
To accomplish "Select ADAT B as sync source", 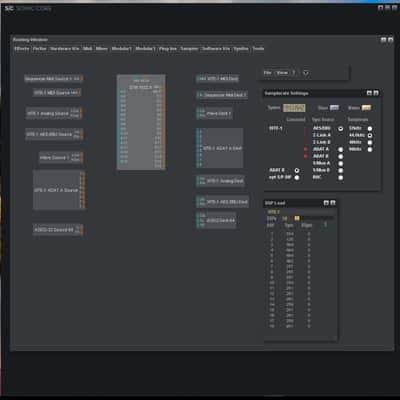I will pyautogui.click(x=341, y=156).
